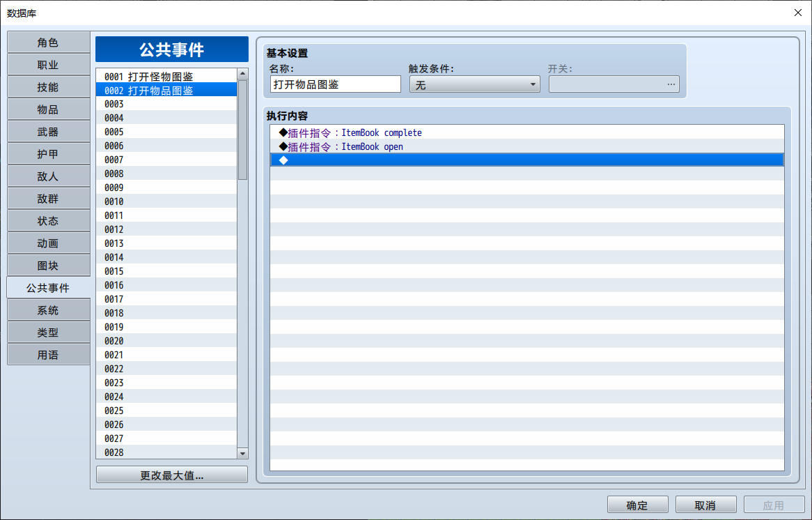Click the 开关 ellipsis field
Image resolution: width=812 pixels, height=520 pixels.
point(614,84)
